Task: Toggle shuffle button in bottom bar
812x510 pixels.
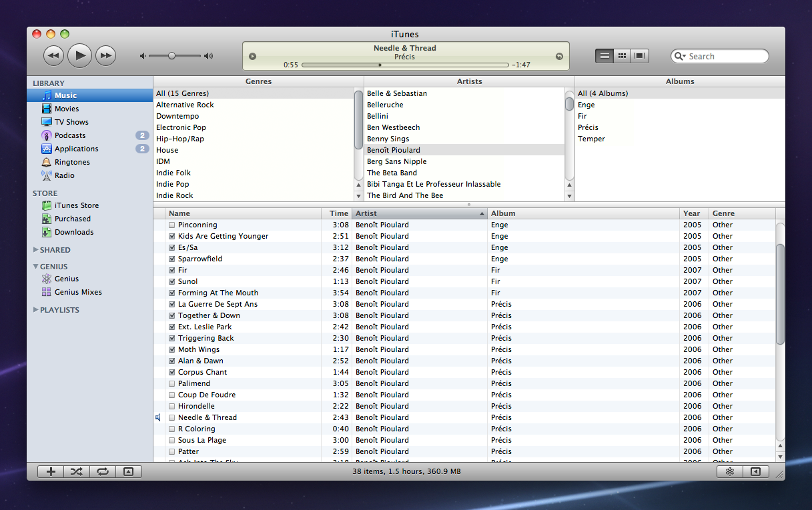Action: (x=77, y=471)
